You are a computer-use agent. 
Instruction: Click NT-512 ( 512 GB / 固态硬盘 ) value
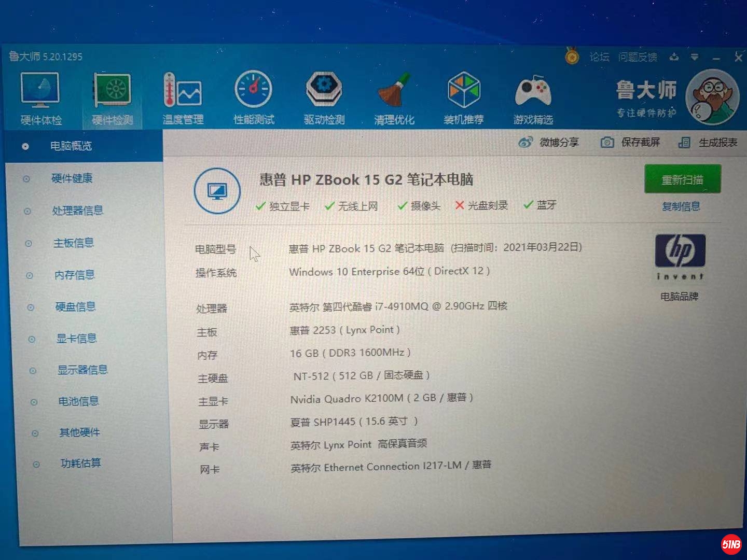coord(361,375)
